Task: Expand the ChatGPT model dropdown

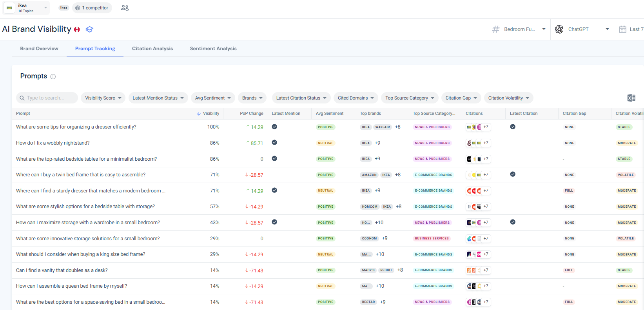Action: pos(582,29)
